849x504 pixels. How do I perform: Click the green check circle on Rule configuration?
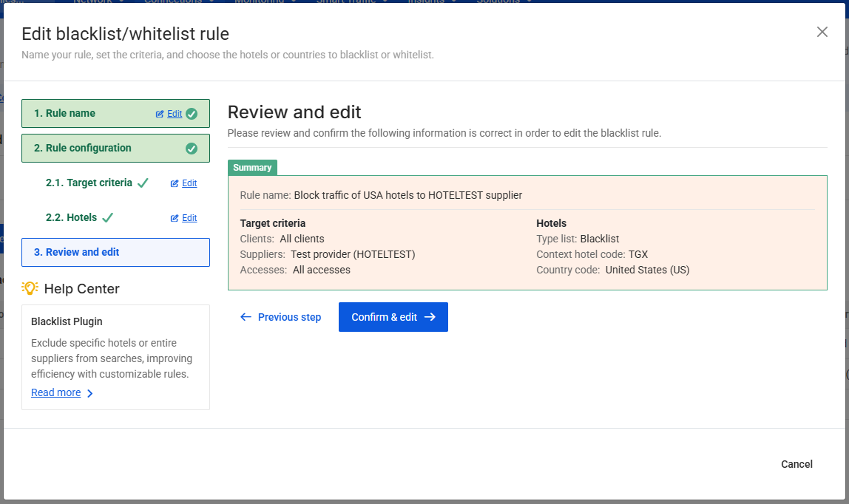click(192, 149)
